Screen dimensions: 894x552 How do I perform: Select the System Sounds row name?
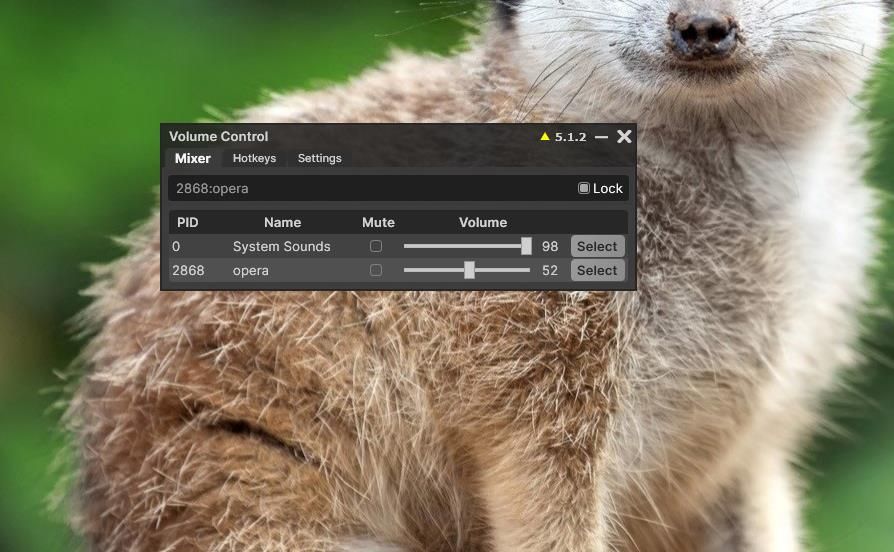[x=281, y=246]
